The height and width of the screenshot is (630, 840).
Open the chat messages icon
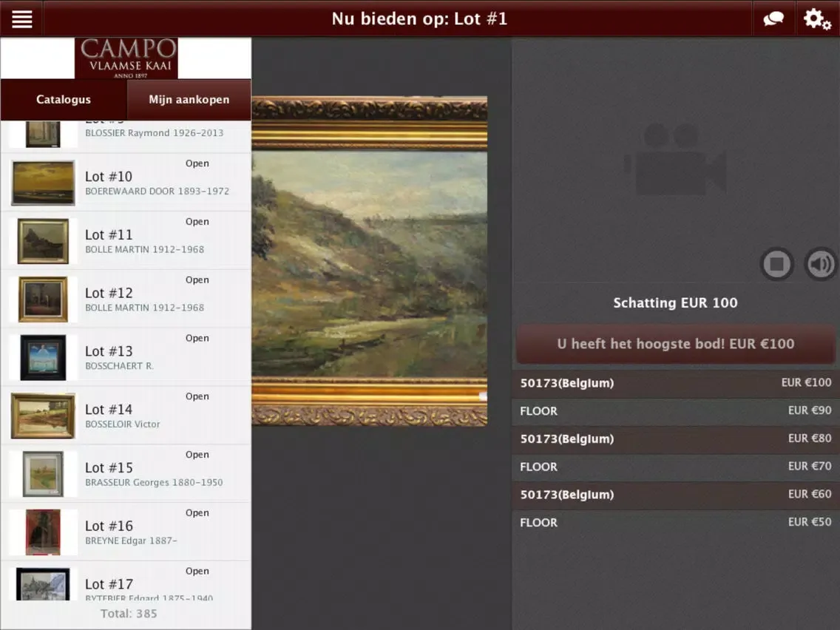773,18
